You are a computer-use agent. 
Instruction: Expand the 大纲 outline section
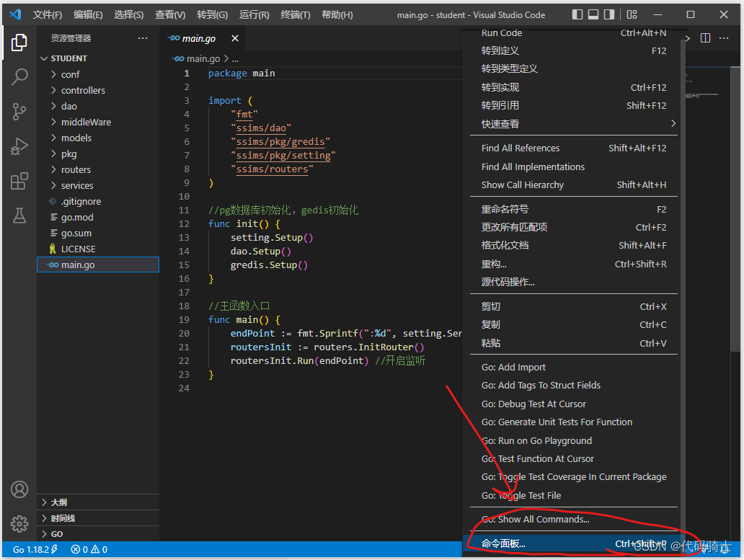click(98, 502)
